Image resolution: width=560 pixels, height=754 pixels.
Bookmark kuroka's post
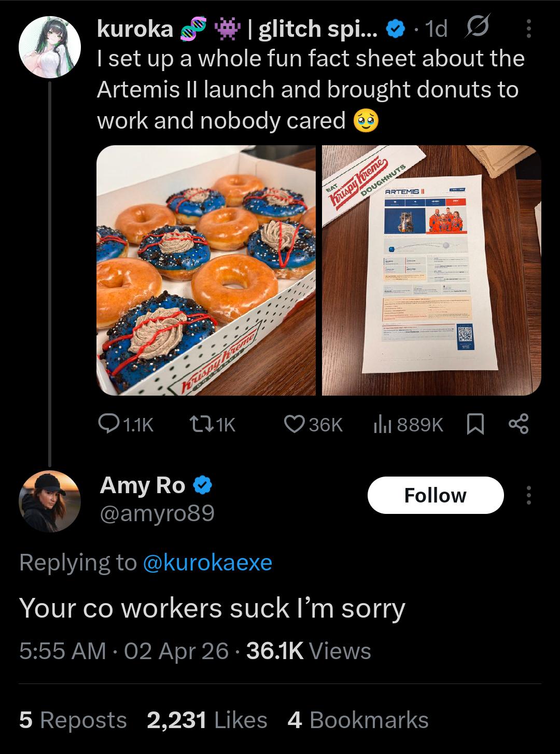[476, 425]
